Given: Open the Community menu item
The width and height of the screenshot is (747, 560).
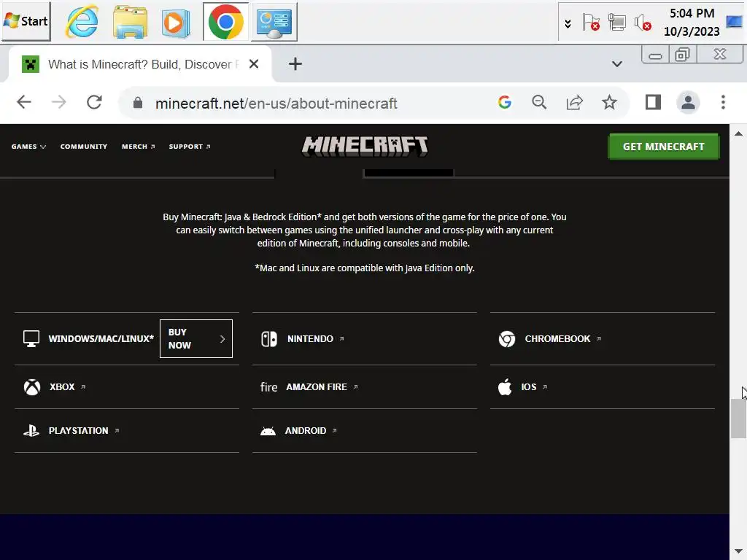Looking at the screenshot, I should [84, 147].
